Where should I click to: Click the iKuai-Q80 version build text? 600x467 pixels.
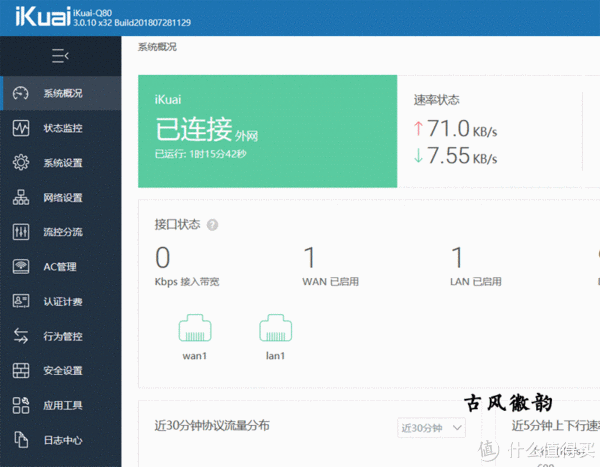(x=132, y=18)
